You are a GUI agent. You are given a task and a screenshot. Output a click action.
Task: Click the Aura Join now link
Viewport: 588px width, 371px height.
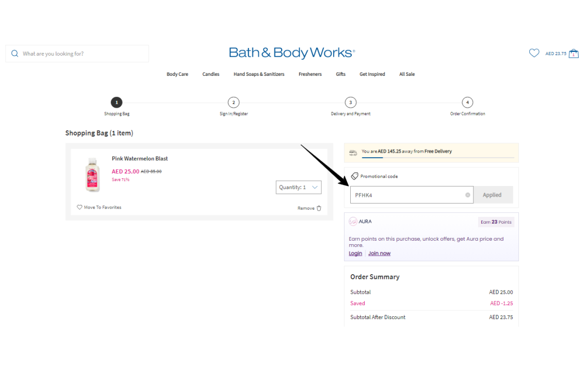[379, 254]
